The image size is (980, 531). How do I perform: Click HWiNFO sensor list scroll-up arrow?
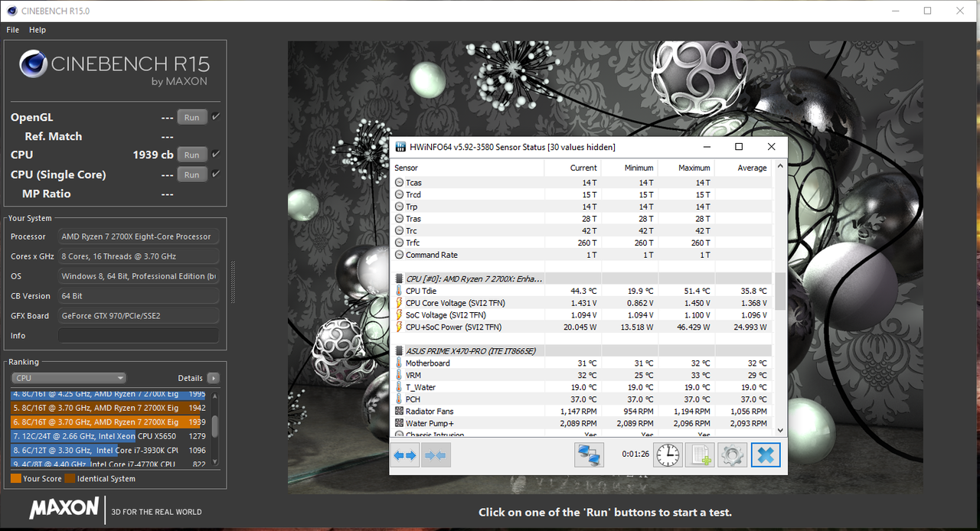pos(780,165)
